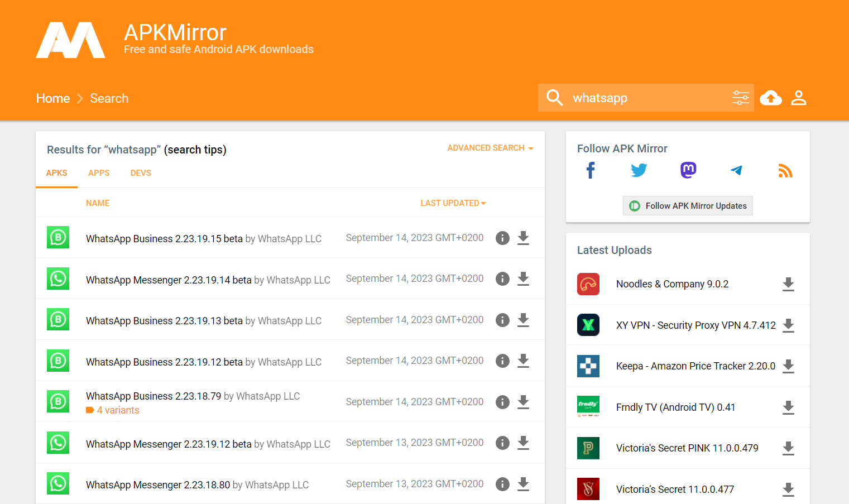The height and width of the screenshot is (504, 849).
Task: Switch to the APPS tab
Action: tap(99, 173)
